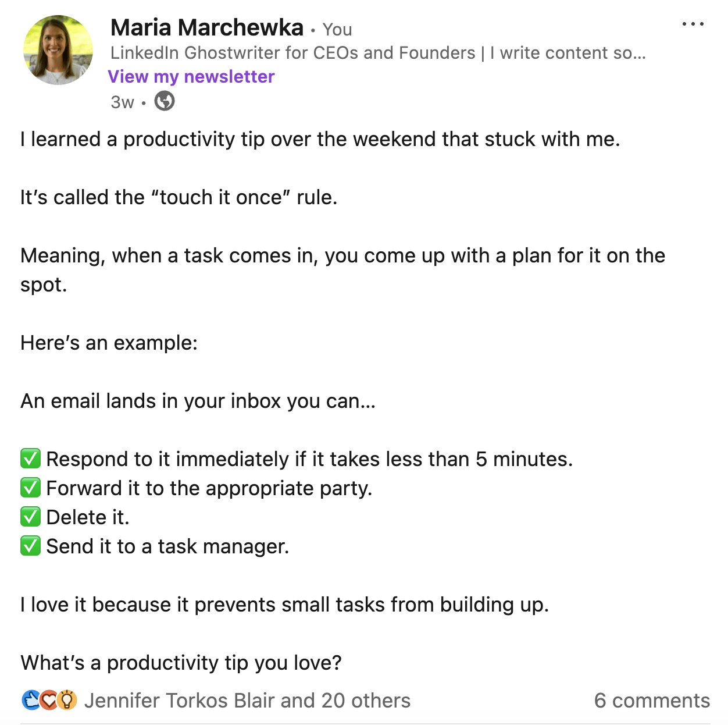The image size is (728, 725).
Task: View reactions from Jennifer Torkos Blair and others
Action: coord(247,701)
